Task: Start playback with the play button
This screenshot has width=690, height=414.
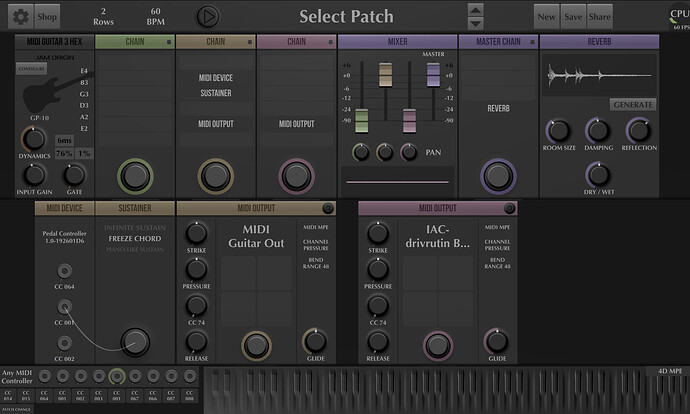Action: [208, 17]
